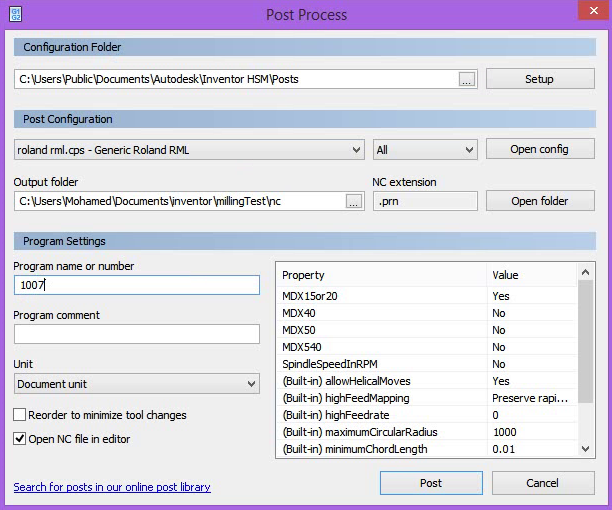Open the roland rml.cps post configuration dropdown
The image size is (612, 510).
tap(189, 150)
